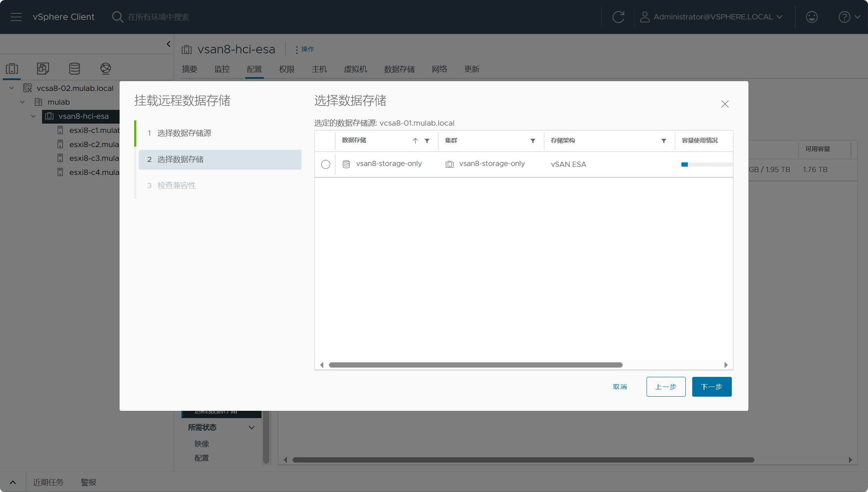Switch to the 监控 tab
Viewport: 868px width, 492px height.
point(222,69)
